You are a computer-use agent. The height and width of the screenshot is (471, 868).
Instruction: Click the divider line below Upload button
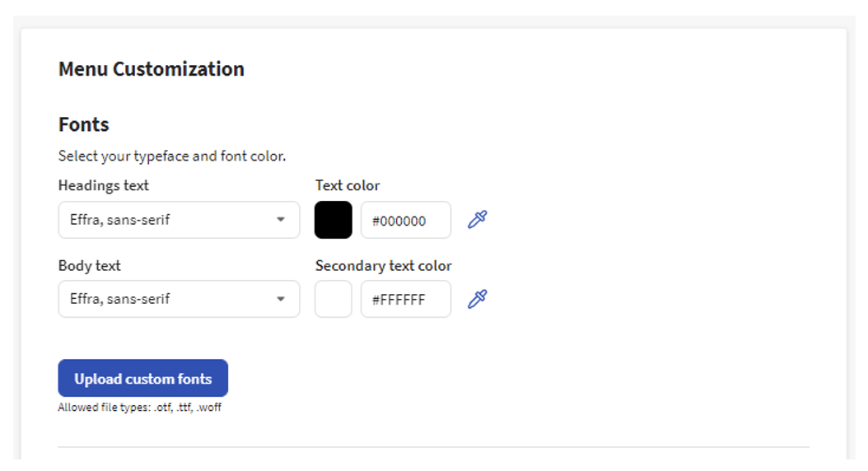[x=433, y=447]
